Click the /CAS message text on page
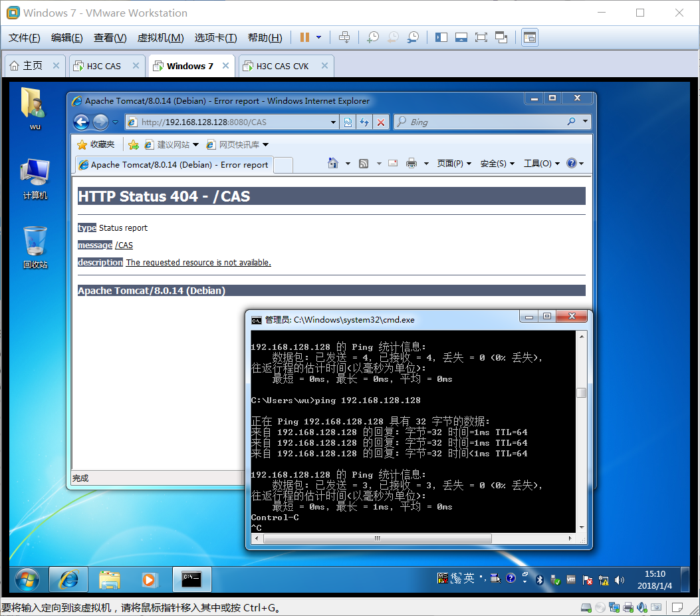 click(x=124, y=245)
